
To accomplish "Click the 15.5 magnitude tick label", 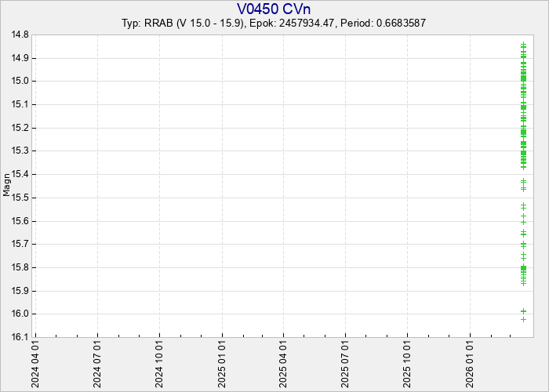I will point(20,198).
